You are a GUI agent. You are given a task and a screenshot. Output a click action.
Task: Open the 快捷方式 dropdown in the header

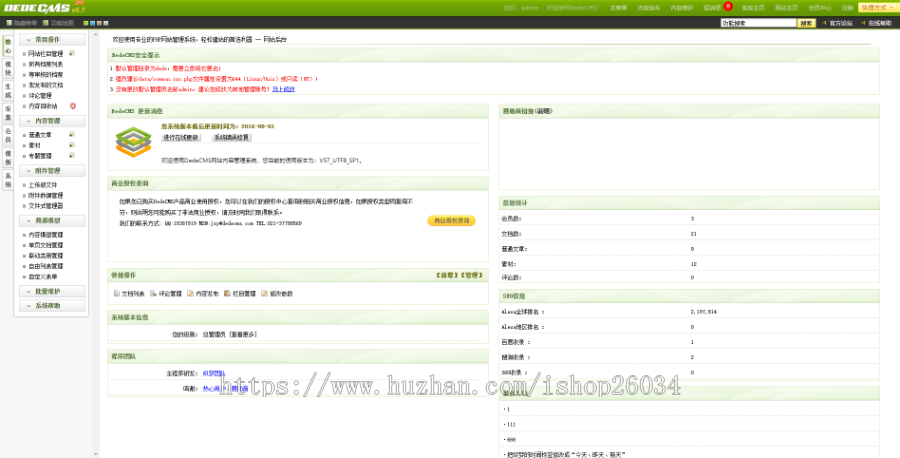877,7
